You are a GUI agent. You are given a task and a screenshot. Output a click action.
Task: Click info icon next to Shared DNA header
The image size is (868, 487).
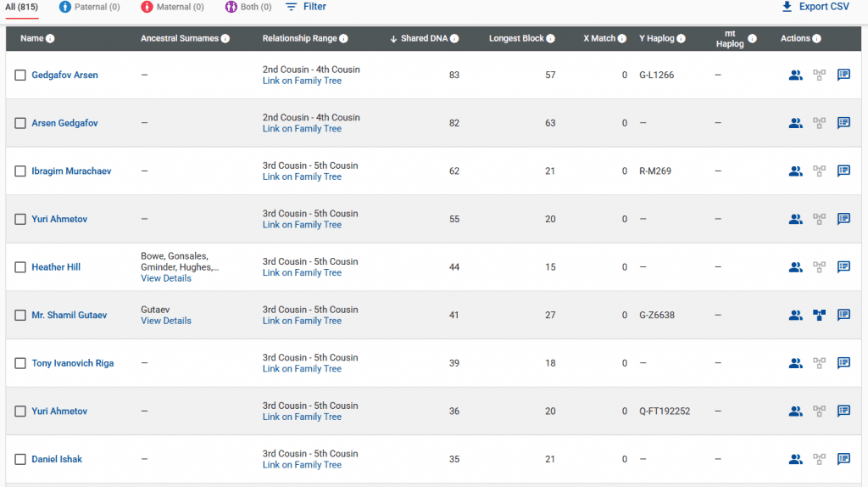(455, 39)
